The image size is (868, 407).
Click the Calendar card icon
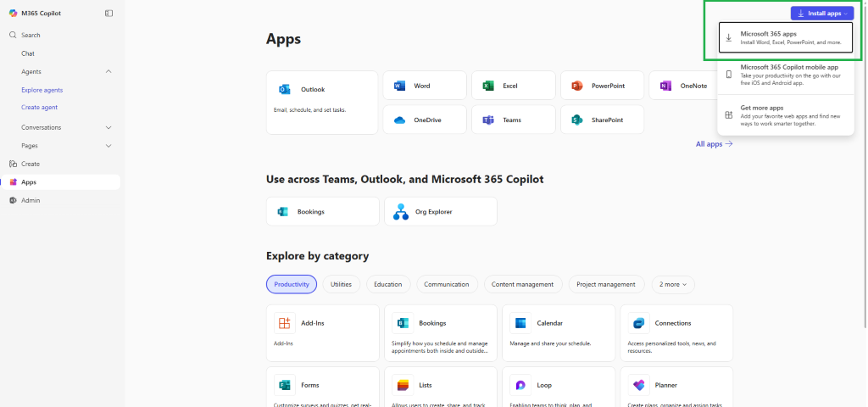[x=520, y=323]
